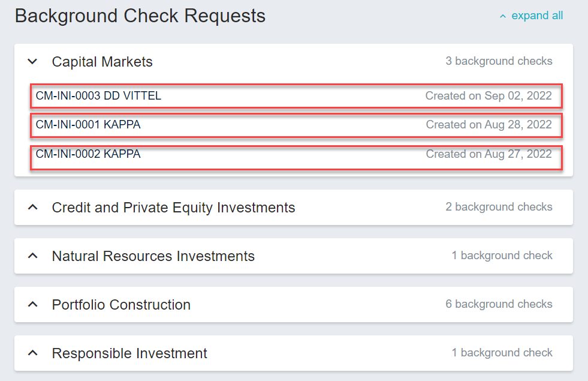Click the expand all link
The height and width of the screenshot is (381, 588).
tap(537, 16)
